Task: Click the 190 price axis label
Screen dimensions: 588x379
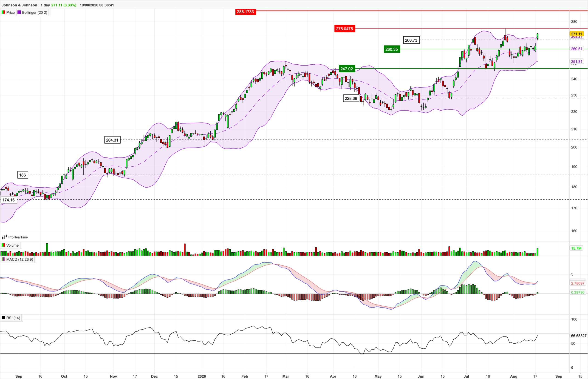Action: [x=574, y=167]
